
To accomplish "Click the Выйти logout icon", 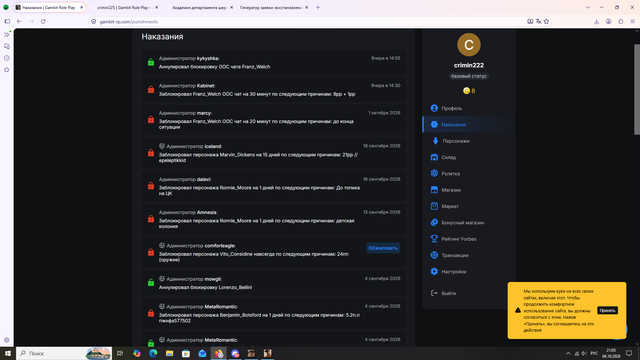I will pyautogui.click(x=434, y=293).
